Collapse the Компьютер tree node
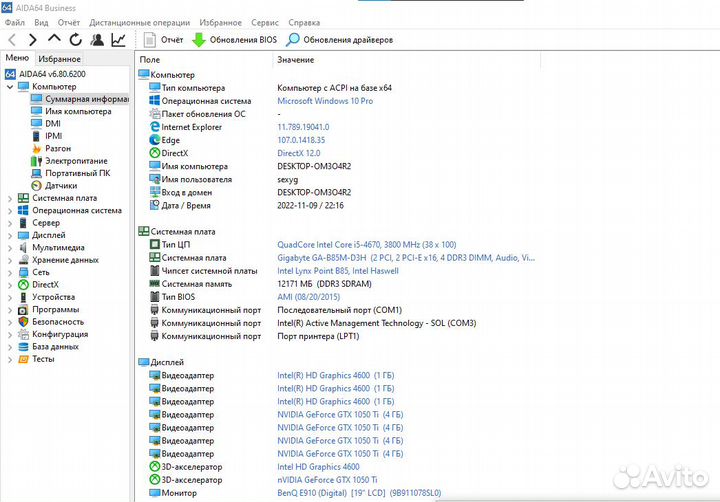720x502 pixels. (10, 87)
